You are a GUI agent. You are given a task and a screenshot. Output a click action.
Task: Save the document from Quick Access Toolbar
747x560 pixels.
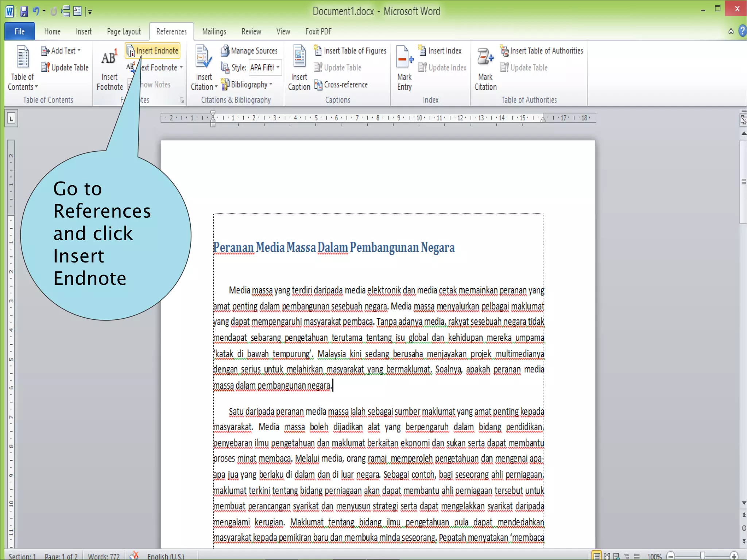24,11
